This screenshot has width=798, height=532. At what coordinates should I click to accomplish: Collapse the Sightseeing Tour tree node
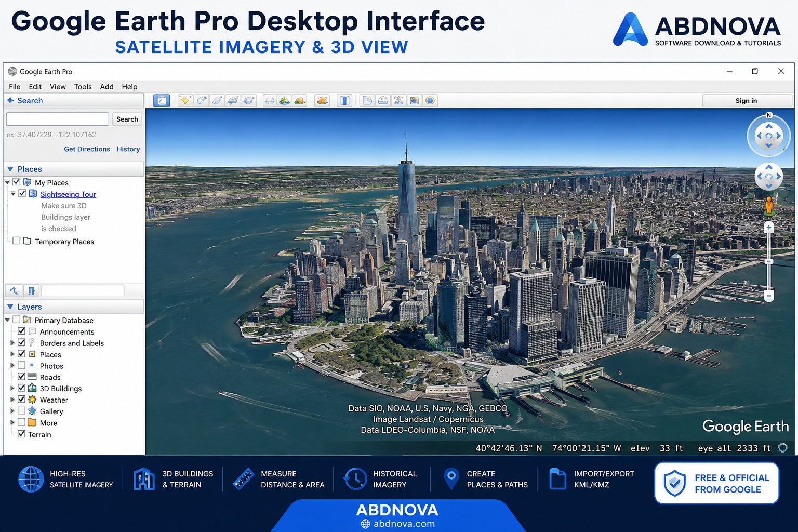click(x=13, y=194)
